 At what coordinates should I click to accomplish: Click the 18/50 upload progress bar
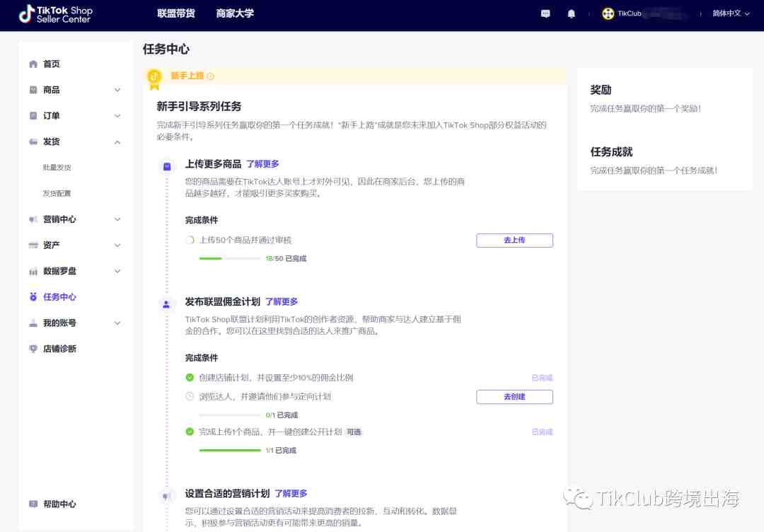click(230, 259)
